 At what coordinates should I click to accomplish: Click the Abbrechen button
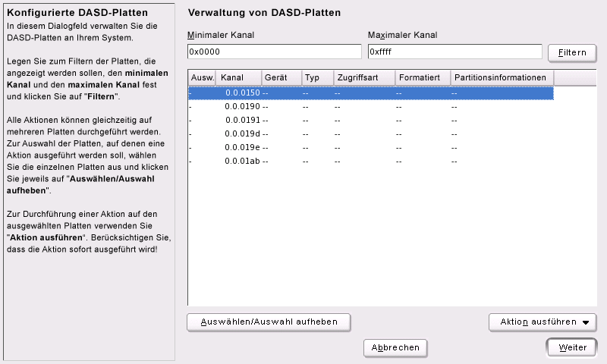(x=395, y=347)
